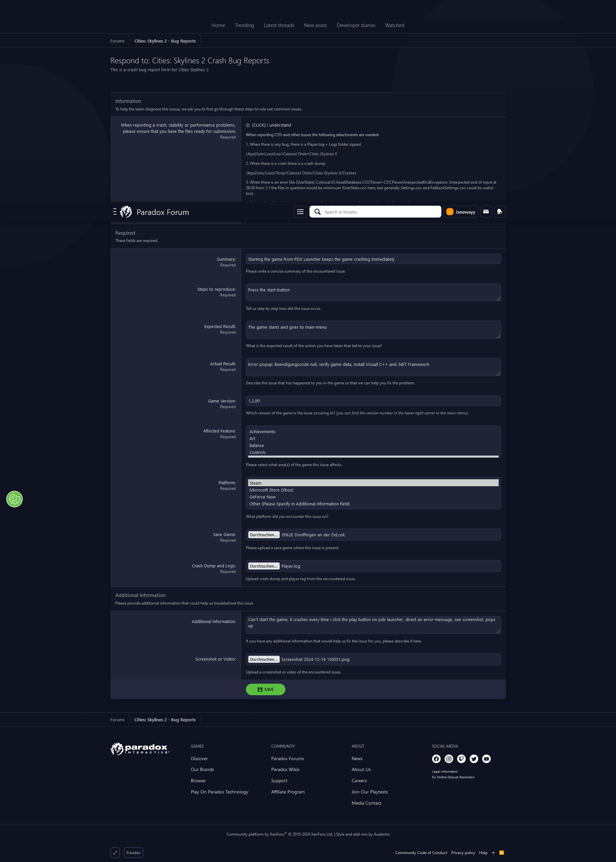Viewport: 616px width, 862px height.
Task: Open the inbox envelope icon
Action: coord(486,212)
